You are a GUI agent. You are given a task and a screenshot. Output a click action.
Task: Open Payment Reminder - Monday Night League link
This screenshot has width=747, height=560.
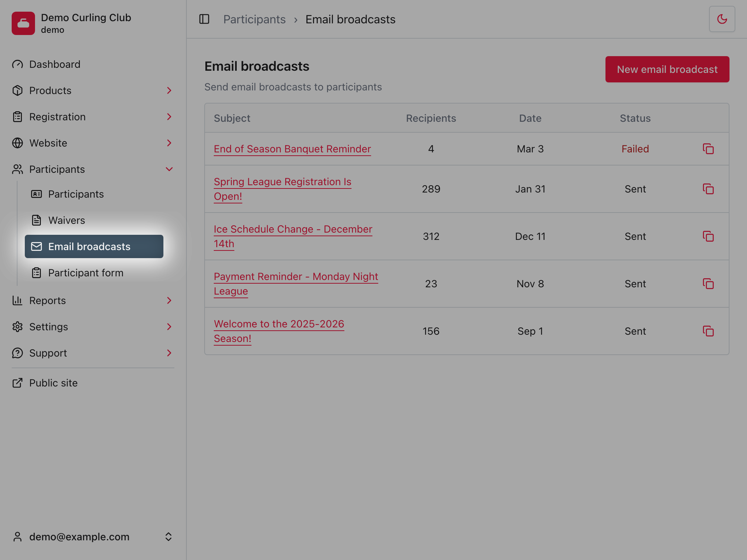(296, 284)
